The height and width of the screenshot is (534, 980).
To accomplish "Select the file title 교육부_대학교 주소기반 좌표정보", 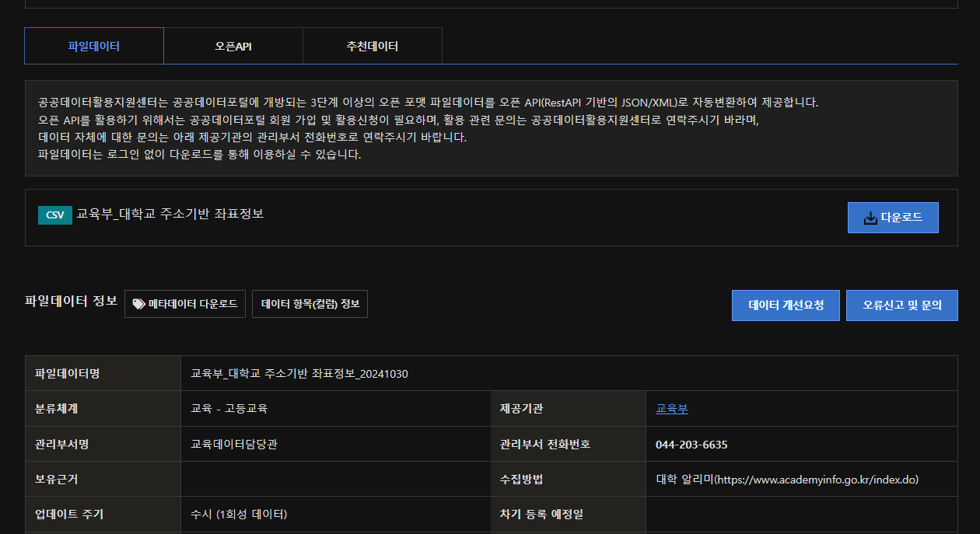I will 170,213.
